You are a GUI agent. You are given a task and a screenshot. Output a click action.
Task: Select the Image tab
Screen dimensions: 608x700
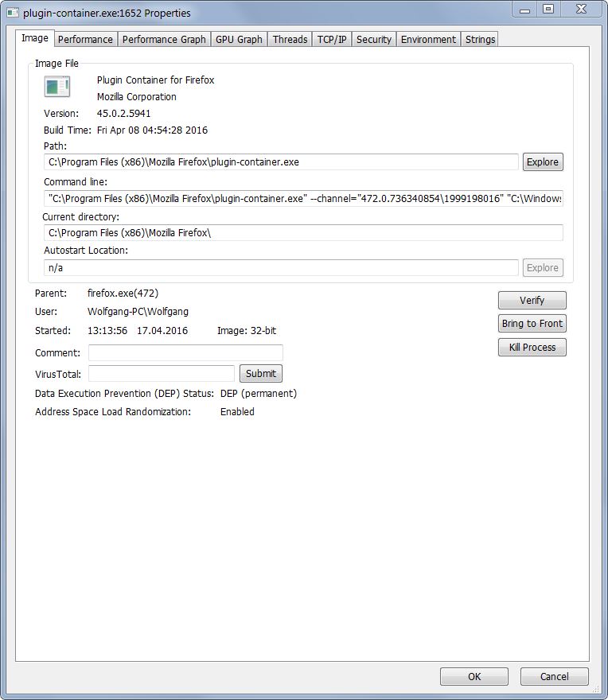[35, 38]
